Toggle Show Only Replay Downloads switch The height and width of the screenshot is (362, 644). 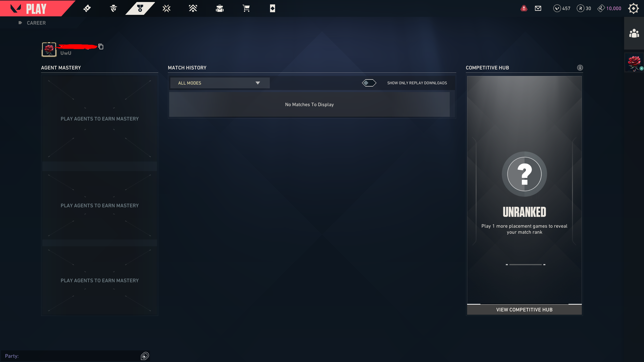coord(369,83)
